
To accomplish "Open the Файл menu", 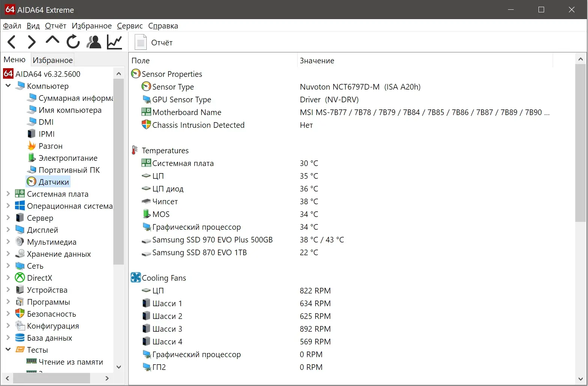I will click(12, 26).
